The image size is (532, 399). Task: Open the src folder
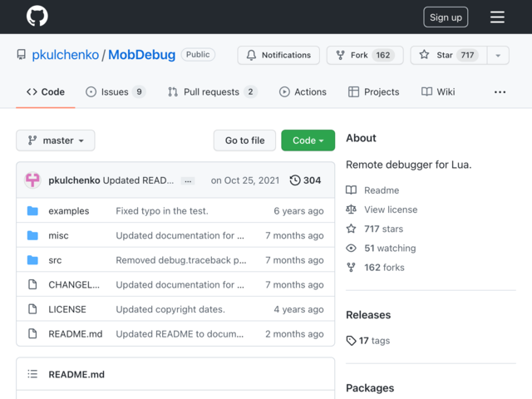[x=55, y=260]
